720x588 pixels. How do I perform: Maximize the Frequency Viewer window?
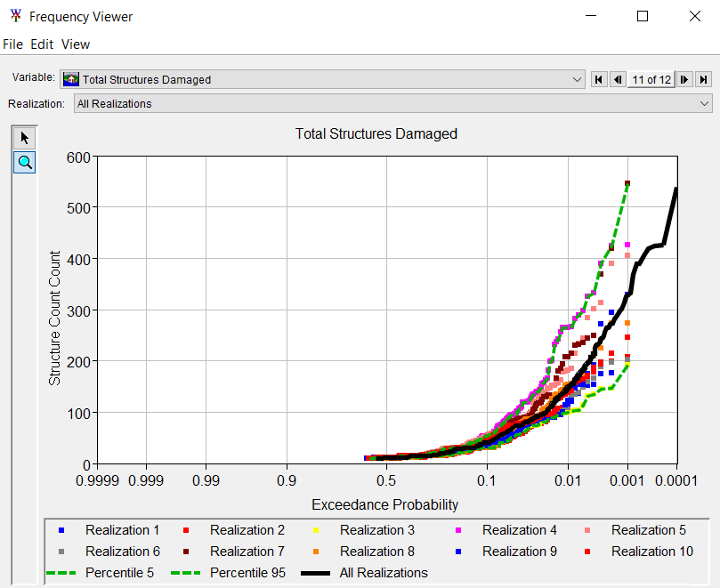point(643,16)
